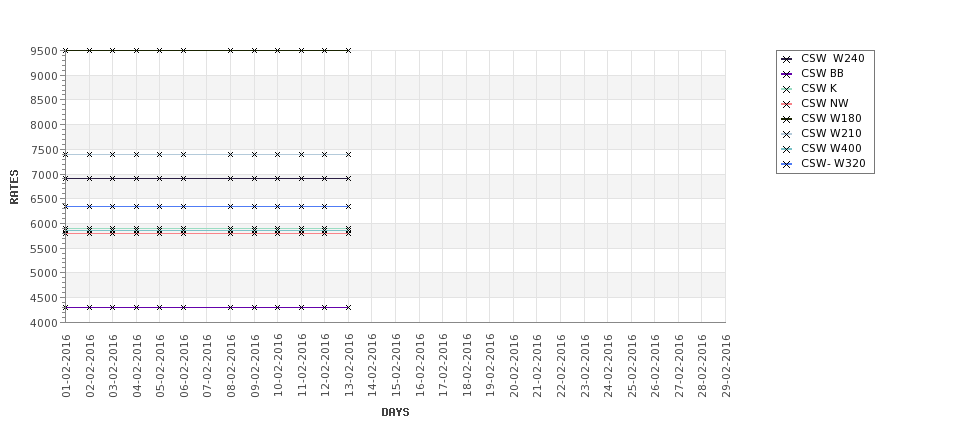This screenshot has width=975, height=429.
Task: Click the 14-02-2016 date label
Action: pos(372,366)
